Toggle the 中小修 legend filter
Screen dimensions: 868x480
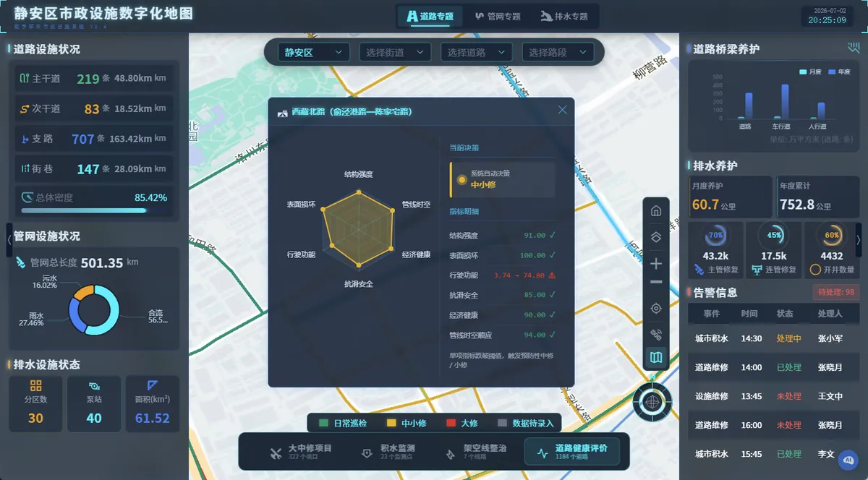tap(406, 423)
